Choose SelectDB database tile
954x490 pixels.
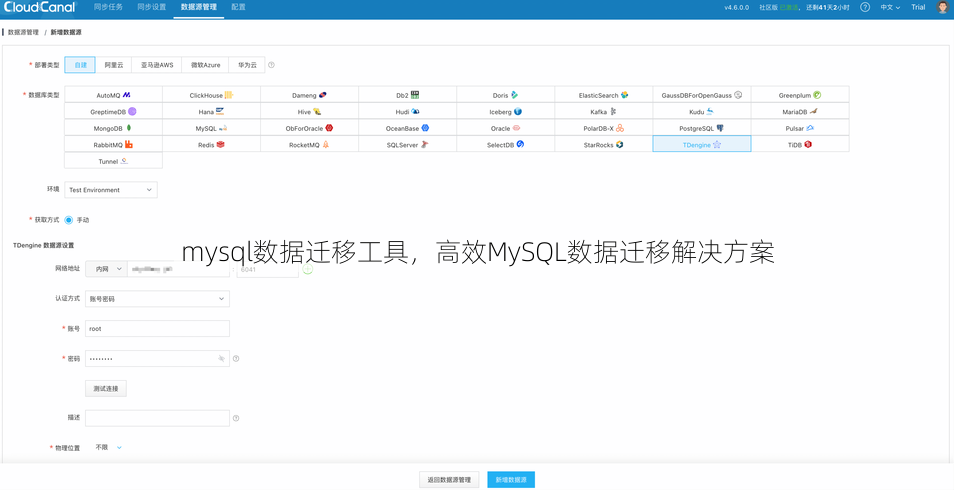coord(505,144)
